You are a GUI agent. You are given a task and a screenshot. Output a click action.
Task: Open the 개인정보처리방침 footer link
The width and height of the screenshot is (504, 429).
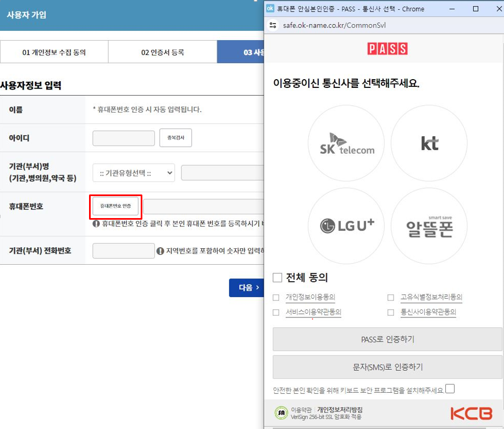(x=340, y=410)
